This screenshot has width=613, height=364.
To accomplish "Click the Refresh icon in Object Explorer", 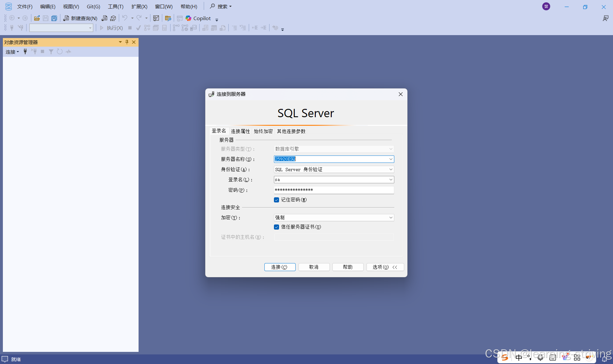I will click(60, 51).
